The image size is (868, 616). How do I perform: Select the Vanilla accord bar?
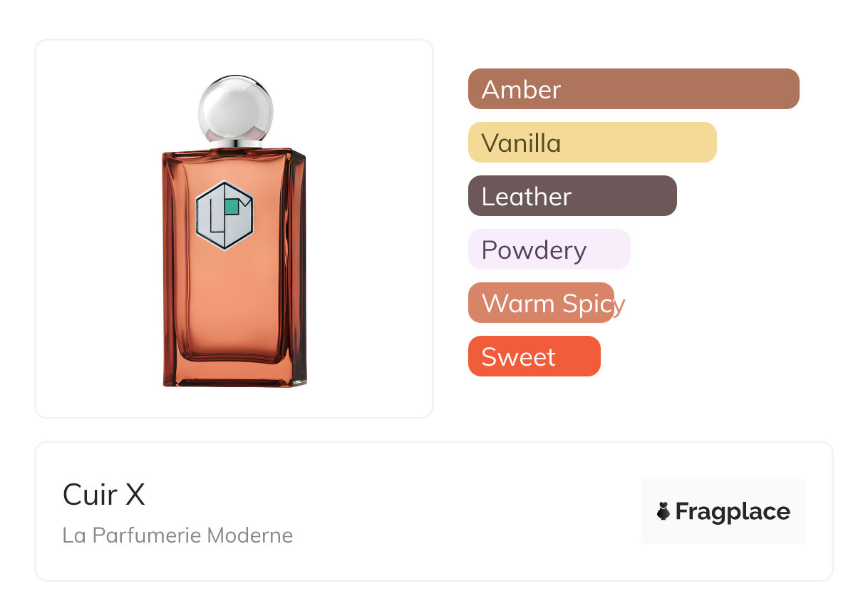tap(592, 143)
